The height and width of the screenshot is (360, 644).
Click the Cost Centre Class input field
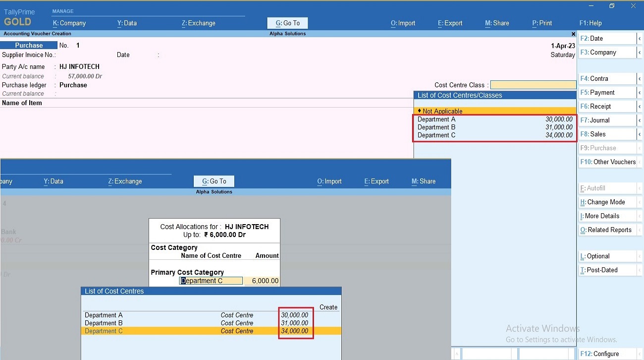point(533,85)
